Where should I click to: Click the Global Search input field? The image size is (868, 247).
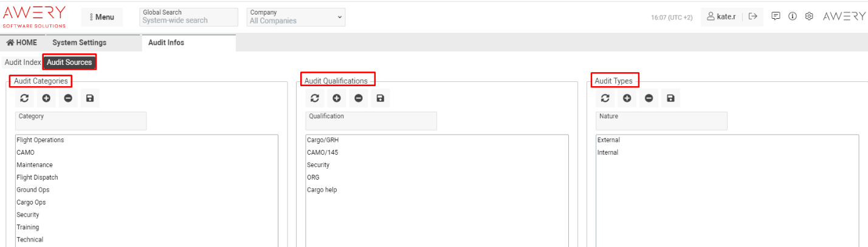tap(188, 21)
